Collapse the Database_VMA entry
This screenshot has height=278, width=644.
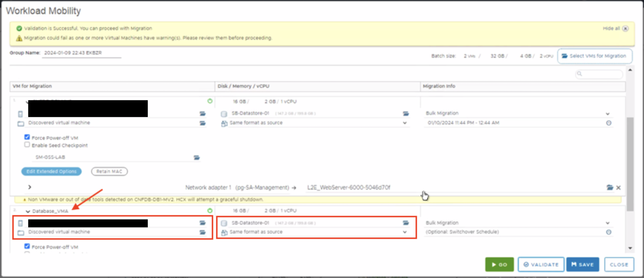[x=28, y=211]
